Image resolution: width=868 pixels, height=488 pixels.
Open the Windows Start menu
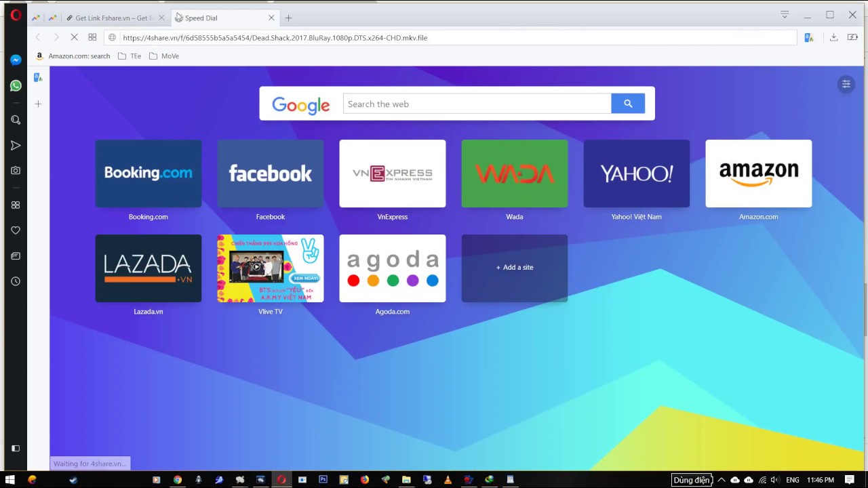10,480
